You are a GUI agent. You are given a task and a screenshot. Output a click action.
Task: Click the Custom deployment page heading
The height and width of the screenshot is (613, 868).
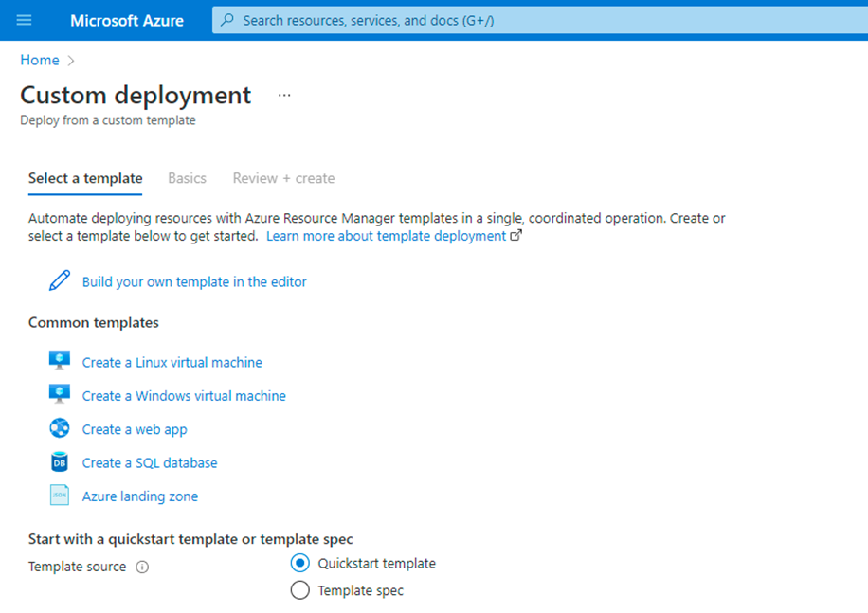pos(136,95)
